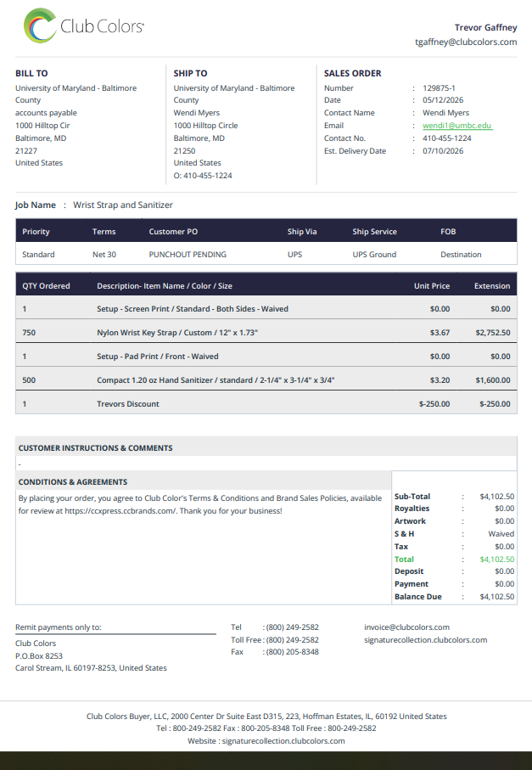Click the invoice@clubcolors.com email
Image resolution: width=532 pixels, height=770 pixels.
407,627
